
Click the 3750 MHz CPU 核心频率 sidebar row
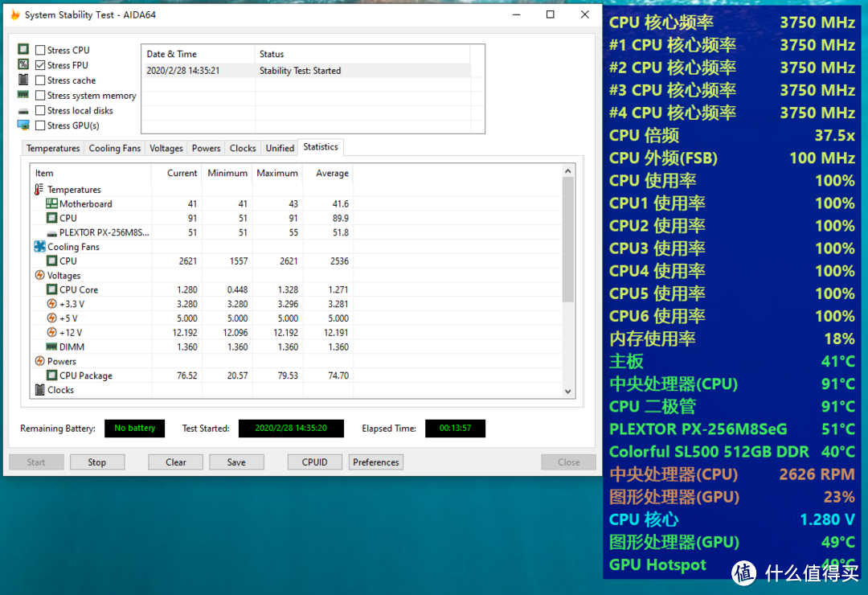click(732, 23)
